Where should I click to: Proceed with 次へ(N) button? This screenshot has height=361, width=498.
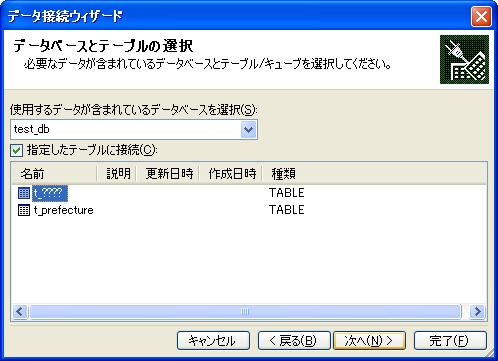[x=369, y=341]
